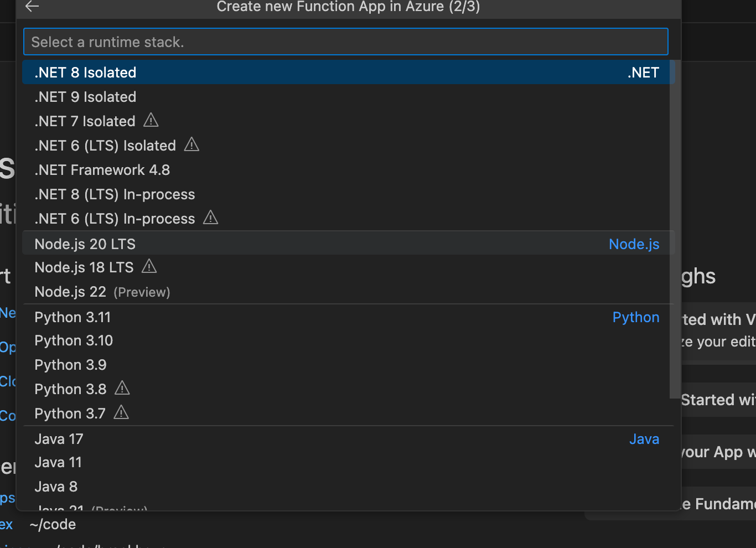Select the .NET 8 Isolated runtime

tap(85, 73)
